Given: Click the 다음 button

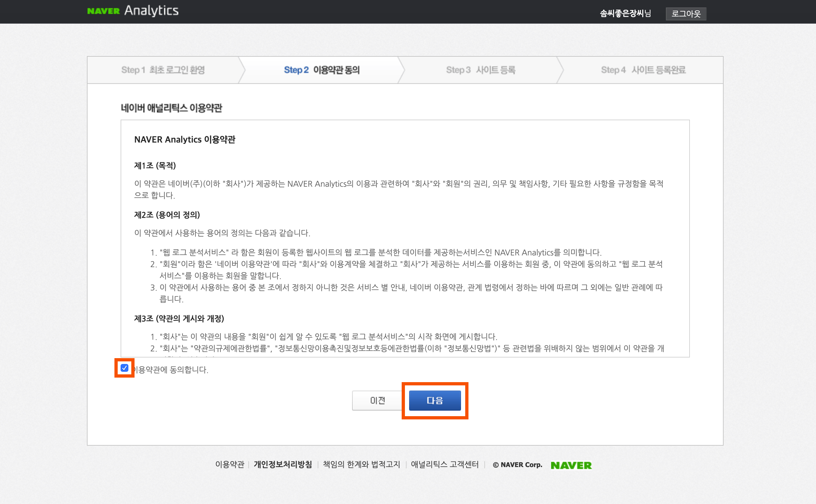Looking at the screenshot, I should click(435, 400).
